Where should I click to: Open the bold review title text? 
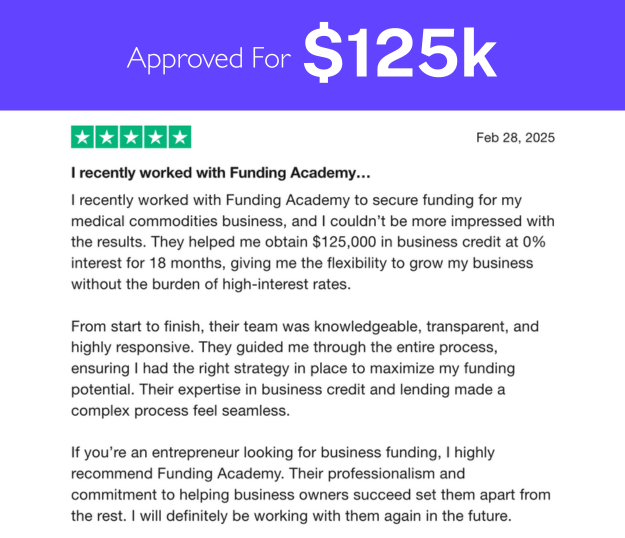point(221,173)
